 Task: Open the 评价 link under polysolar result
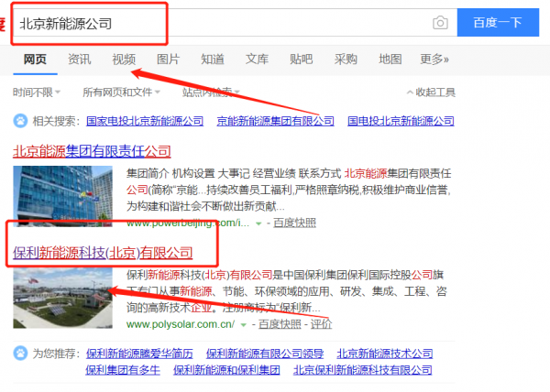[321, 324]
